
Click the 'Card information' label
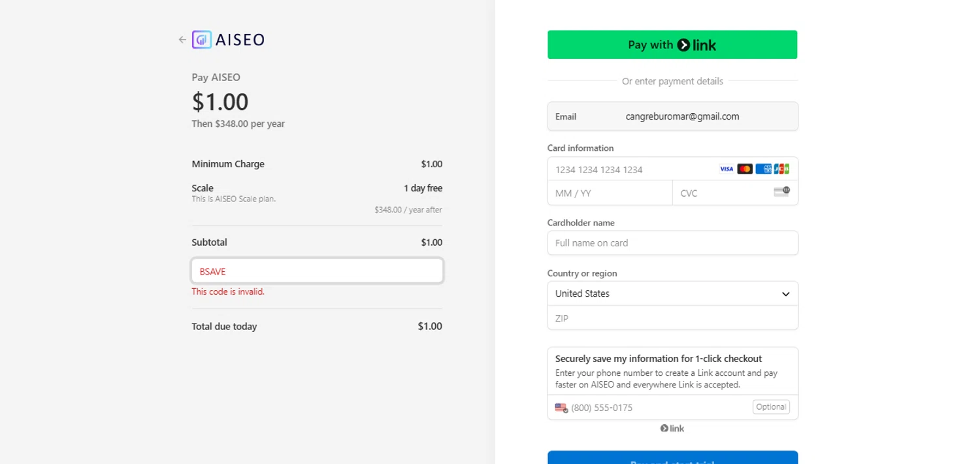pyautogui.click(x=580, y=148)
